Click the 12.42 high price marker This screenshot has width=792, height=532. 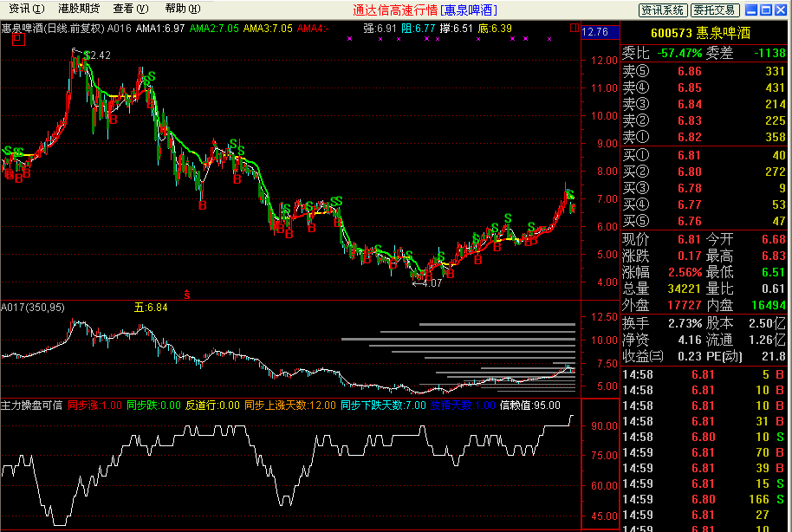pyautogui.click(x=98, y=55)
